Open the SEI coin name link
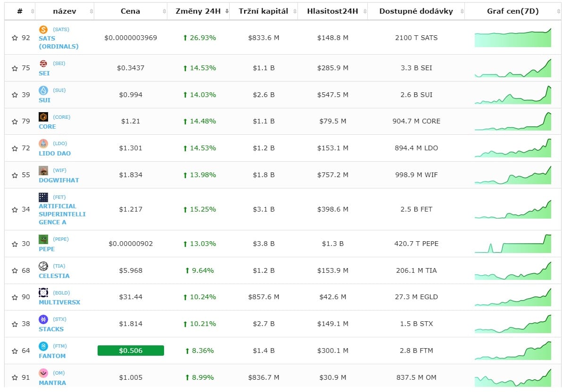The height and width of the screenshot is (392, 562). tap(44, 73)
